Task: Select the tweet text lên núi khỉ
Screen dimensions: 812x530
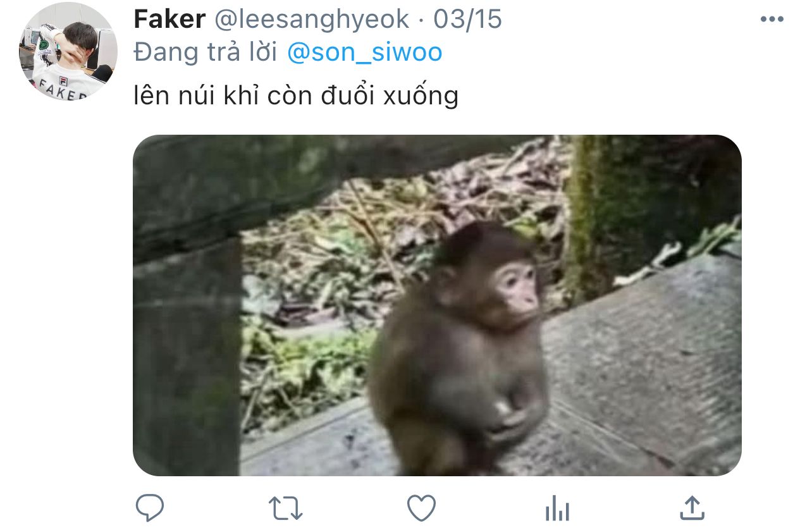Action: pos(199,96)
